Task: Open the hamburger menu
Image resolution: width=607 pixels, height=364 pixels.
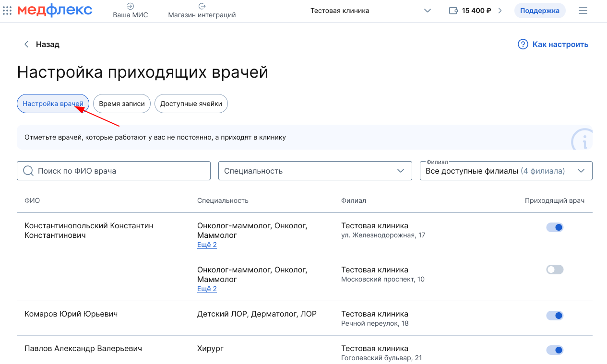Action: click(583, 11)
